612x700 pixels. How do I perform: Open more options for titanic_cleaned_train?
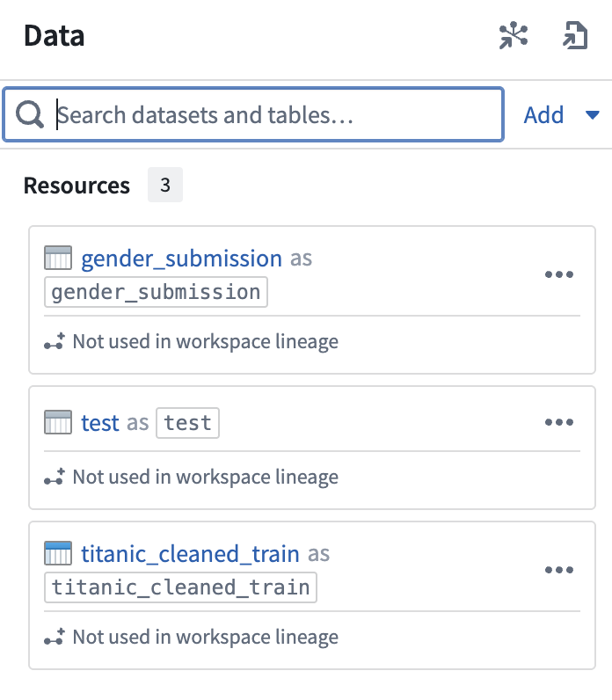tap(559, 570)
